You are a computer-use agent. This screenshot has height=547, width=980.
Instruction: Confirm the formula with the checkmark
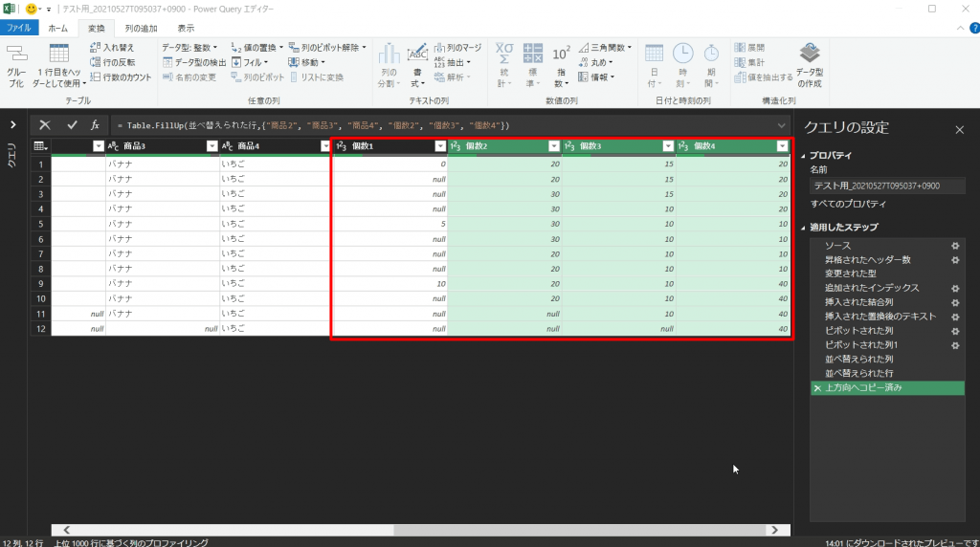[x=72, y=125]
